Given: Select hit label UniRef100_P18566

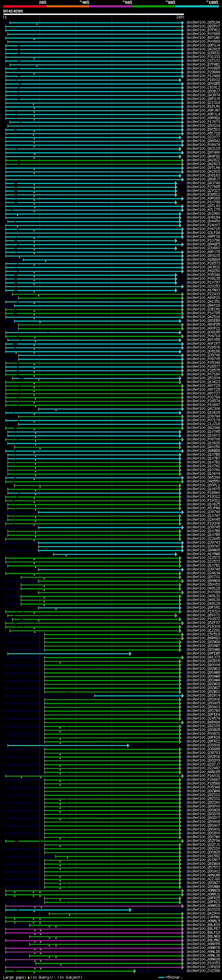Looking at the screenshot, I should pos(203,783).
